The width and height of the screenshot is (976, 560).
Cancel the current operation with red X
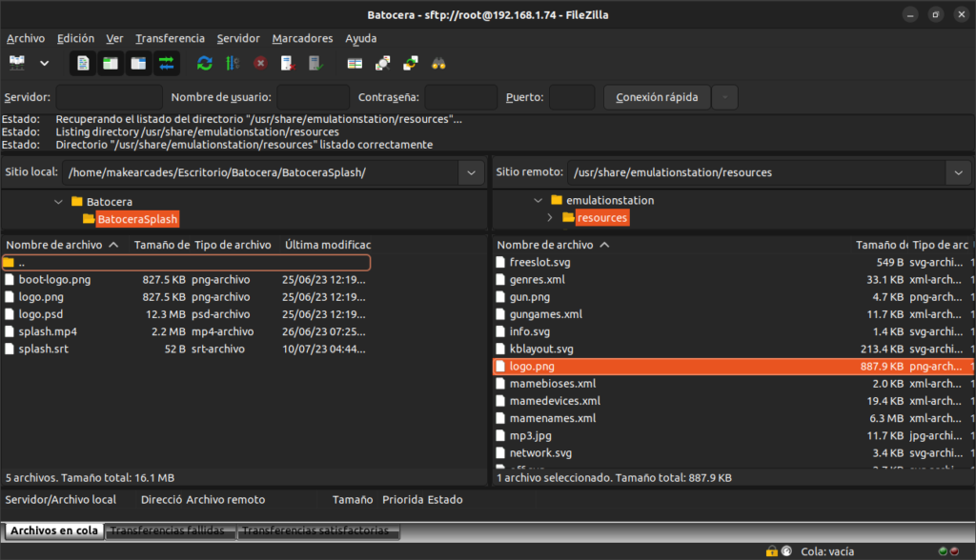[260, 63]
